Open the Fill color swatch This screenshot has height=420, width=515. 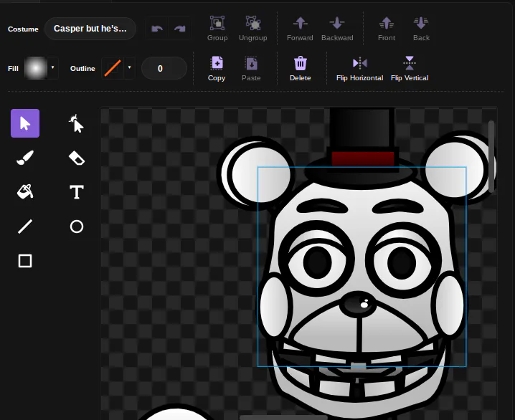point(36,68)
